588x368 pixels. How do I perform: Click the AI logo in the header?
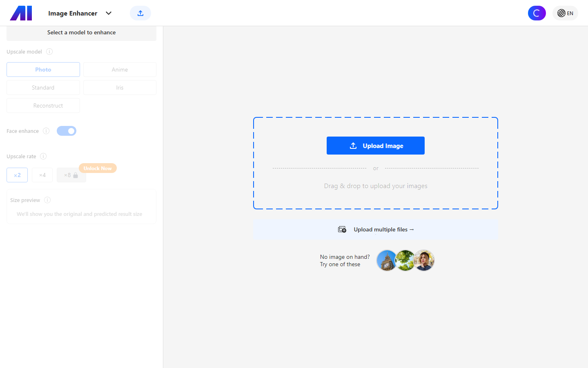point(21,13)
